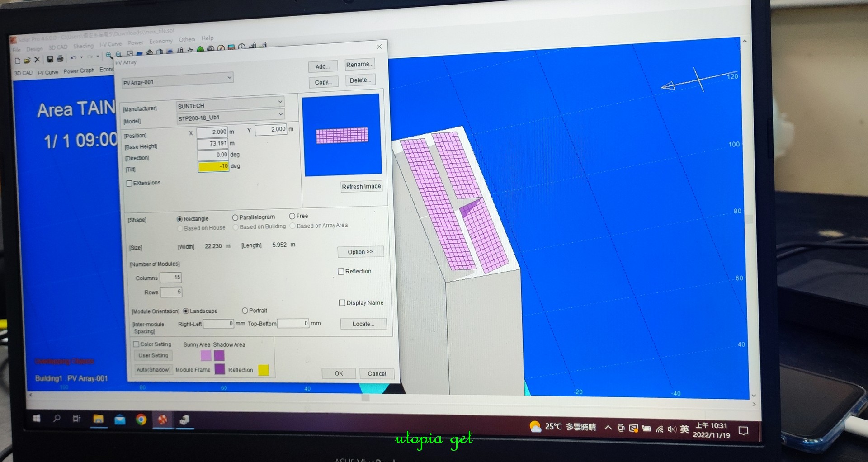Click the Solar Pro taskbar icon

(x=162, y=420)
